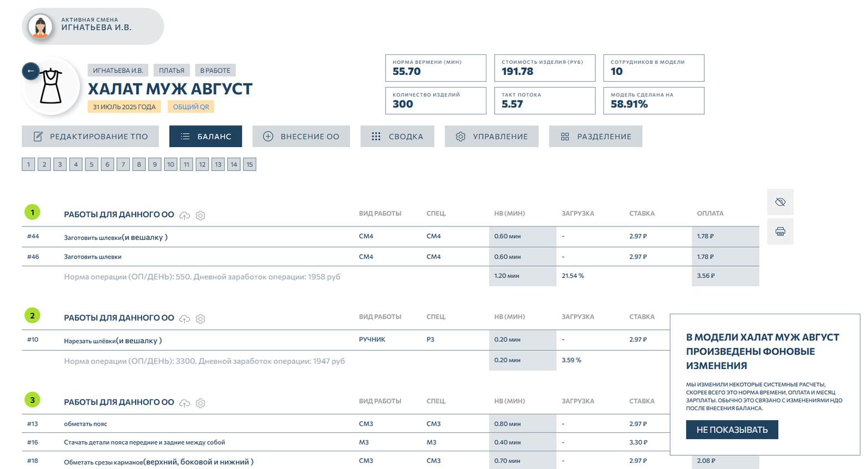Open the Редактирование ТПО tab

tap(90, 137)
